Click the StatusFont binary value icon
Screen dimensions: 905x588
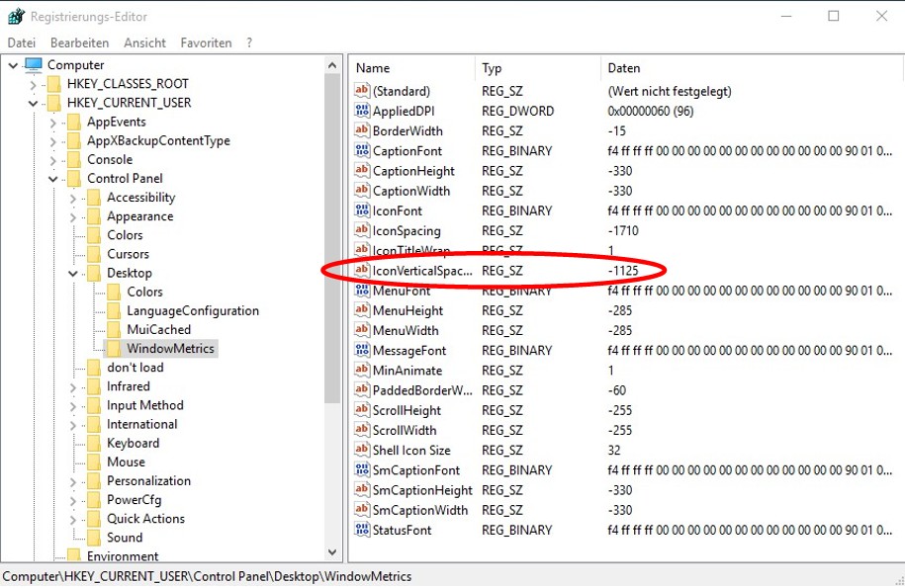362,531
